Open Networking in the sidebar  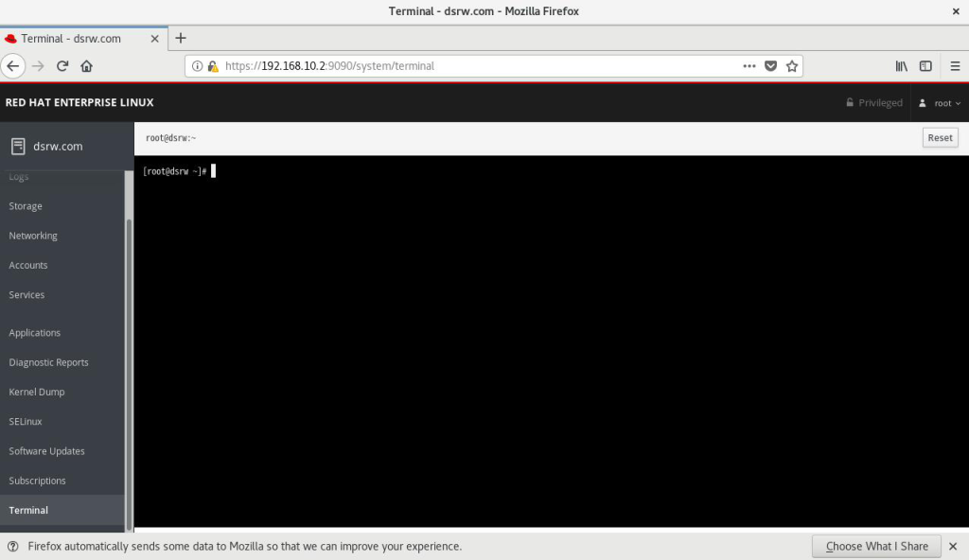62,236
